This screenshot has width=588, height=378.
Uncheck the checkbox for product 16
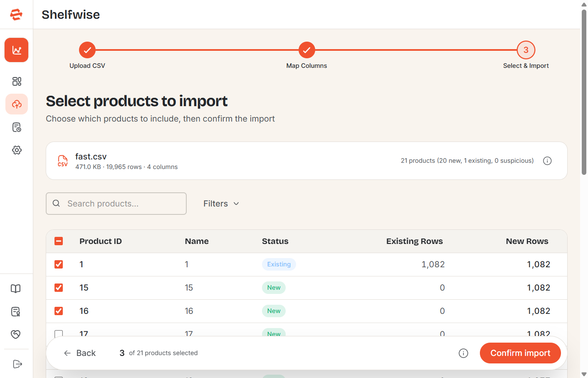[x=59, y=311]
